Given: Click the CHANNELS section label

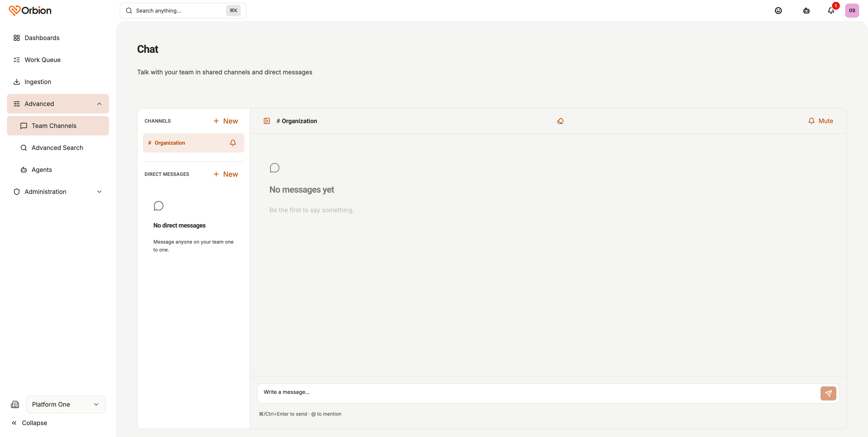Looking at the screenshot, I should pos(157,121).
